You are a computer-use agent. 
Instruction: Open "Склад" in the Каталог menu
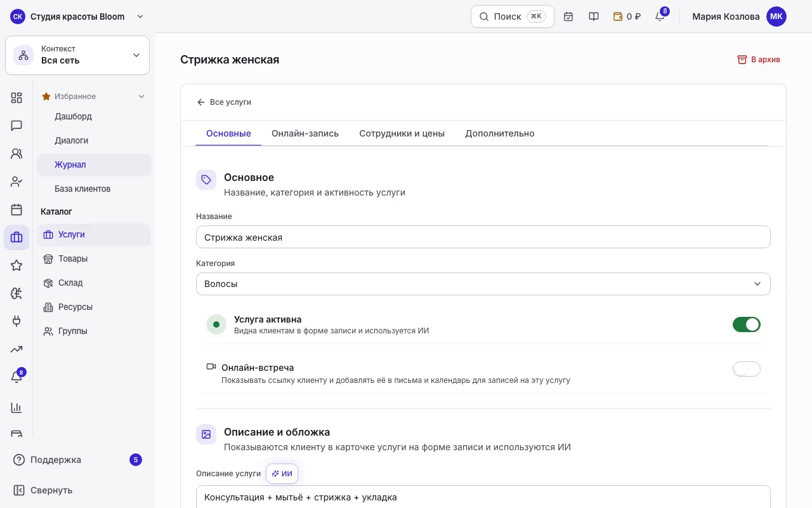(94, 283)
